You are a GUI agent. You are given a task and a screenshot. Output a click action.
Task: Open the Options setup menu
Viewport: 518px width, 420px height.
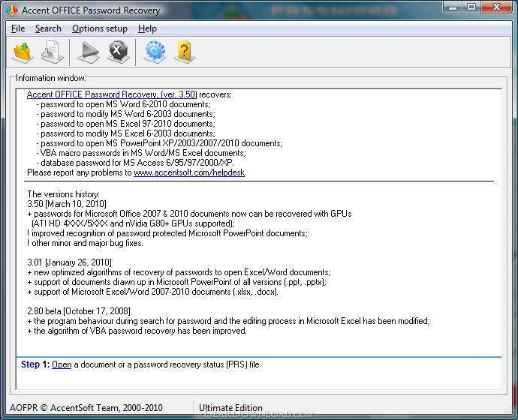99,28
